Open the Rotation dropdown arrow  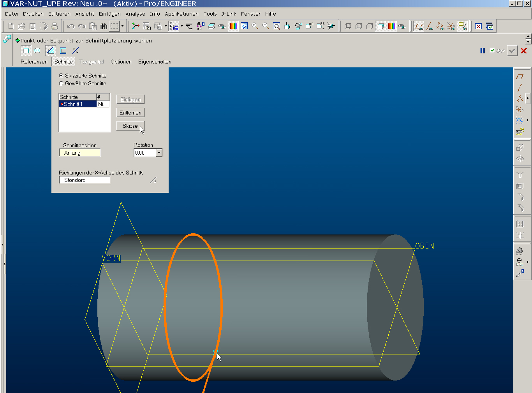pos(159,153)
